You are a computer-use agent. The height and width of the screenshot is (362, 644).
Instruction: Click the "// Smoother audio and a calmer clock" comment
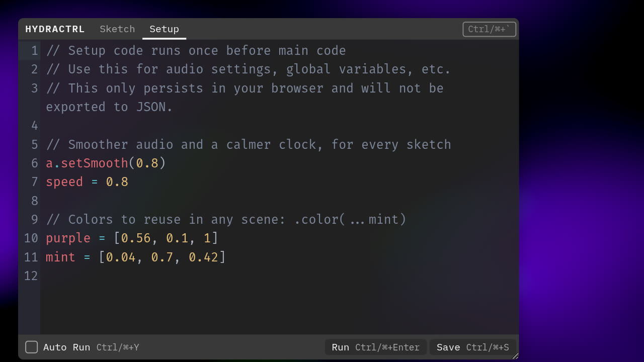[x=249, y=145]
